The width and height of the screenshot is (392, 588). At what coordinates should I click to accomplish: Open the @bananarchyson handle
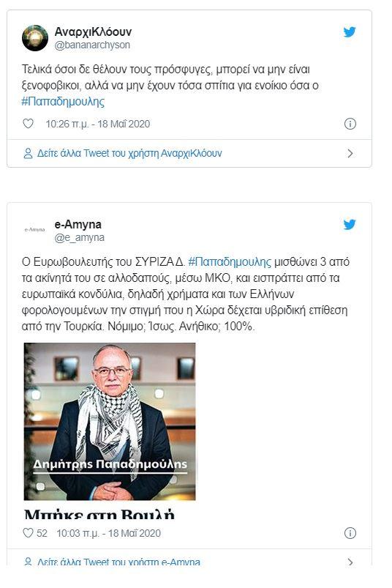pyautogui.click(x=92, y=45)
